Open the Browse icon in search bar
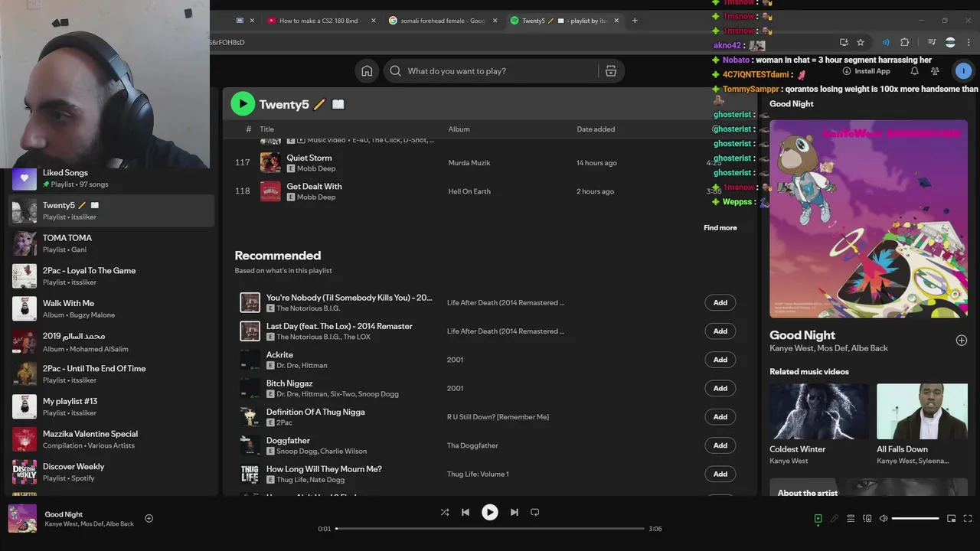 click(611, 71)
